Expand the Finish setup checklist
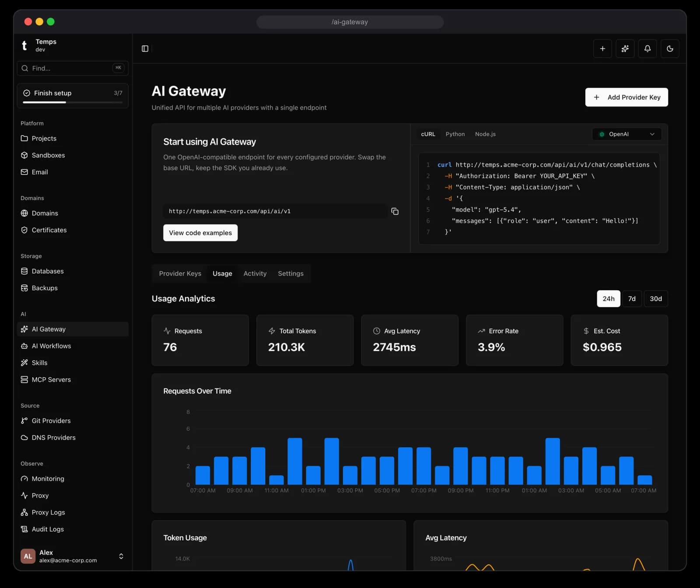Viewport: 700px width, 588px height. click(73, 95)
